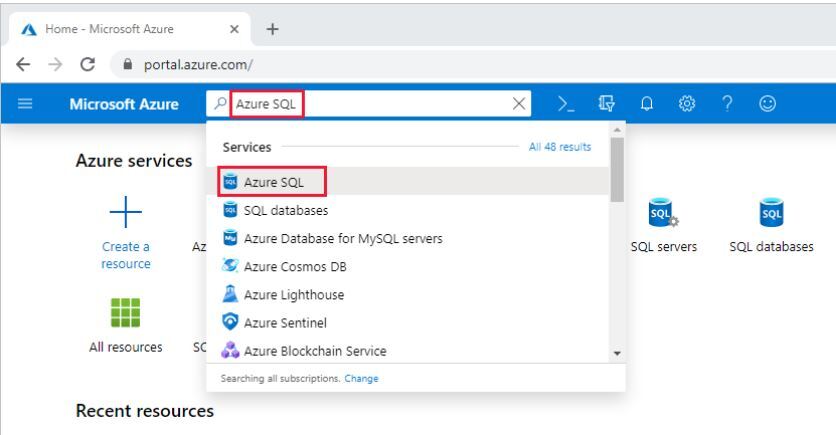Open SQL databases label under Azure services

tap(771, 247)
